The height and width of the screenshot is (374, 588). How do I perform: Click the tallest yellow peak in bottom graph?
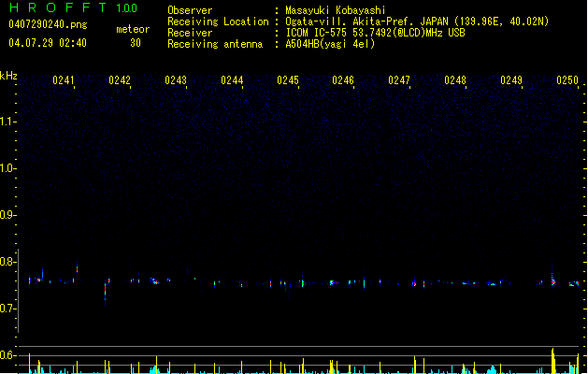[x=552, y=361]
